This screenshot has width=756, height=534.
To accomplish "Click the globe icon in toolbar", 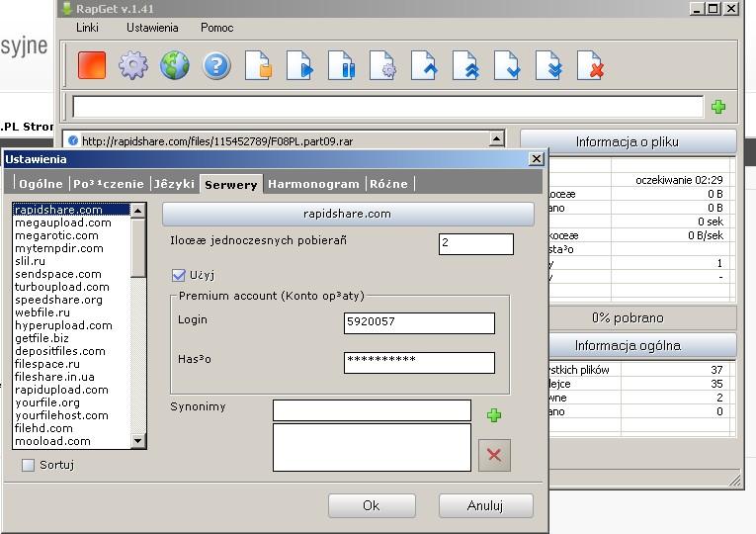I will point(175,65).
